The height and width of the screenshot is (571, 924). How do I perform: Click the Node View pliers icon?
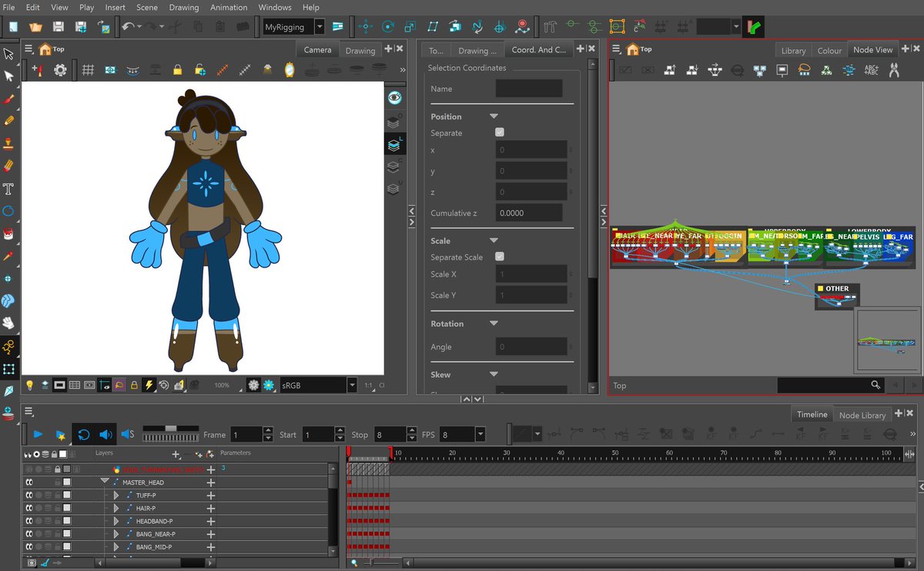tap(894, 70)
